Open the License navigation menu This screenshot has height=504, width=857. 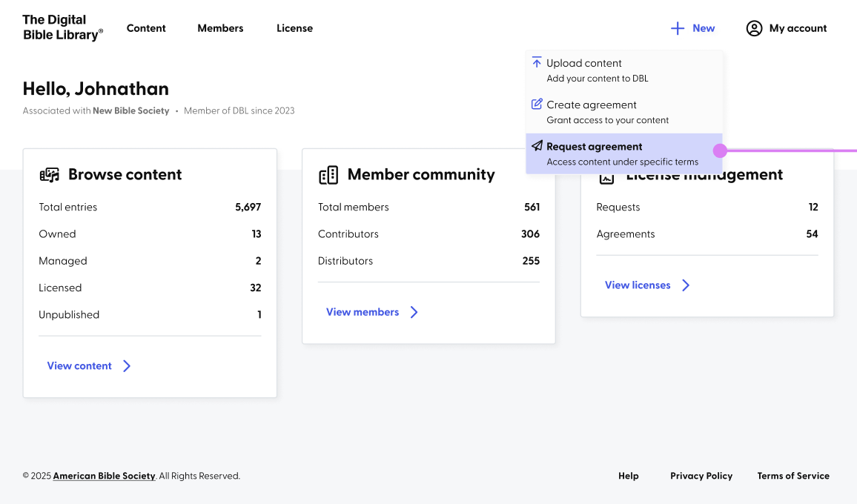click(294, 28)
